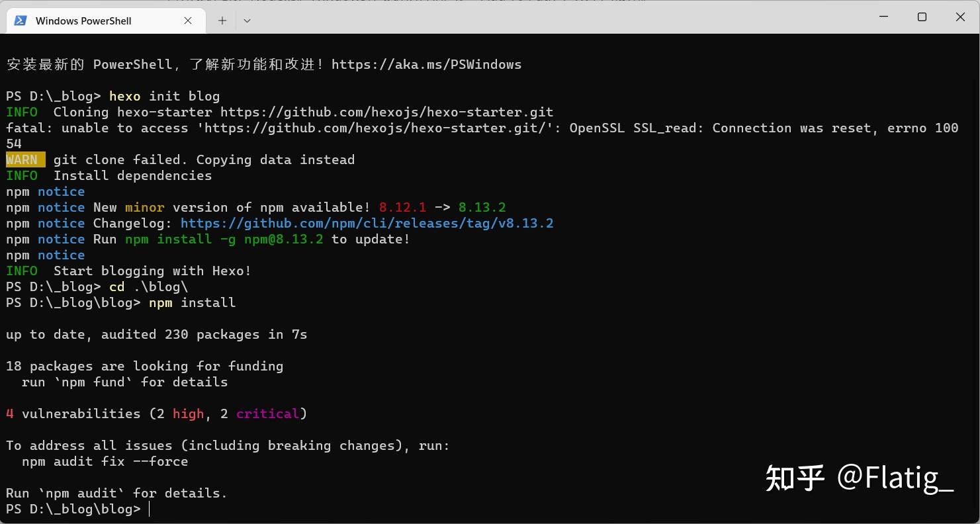The width and height of the screenshot is (980, 524).
Task: Open the npm v8.13.2 changelog link
Action: point(368,223)
